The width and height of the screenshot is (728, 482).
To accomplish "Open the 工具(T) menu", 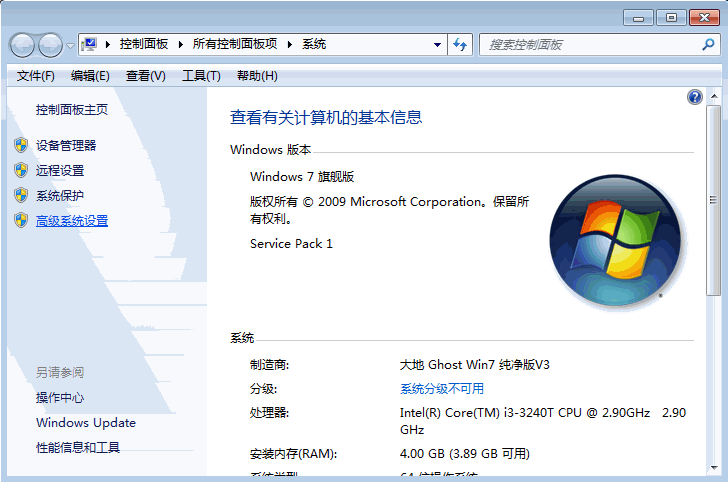I will pos(201,76).
